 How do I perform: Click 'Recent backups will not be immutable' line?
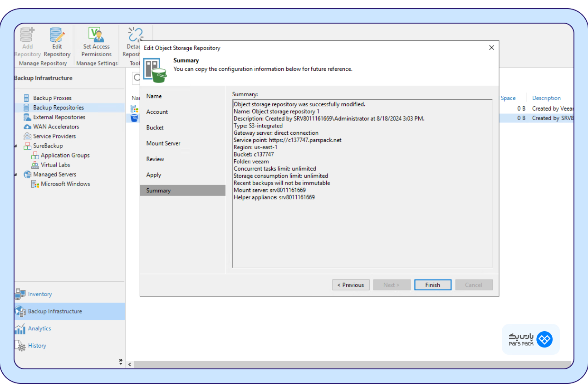tap(282, 183)
